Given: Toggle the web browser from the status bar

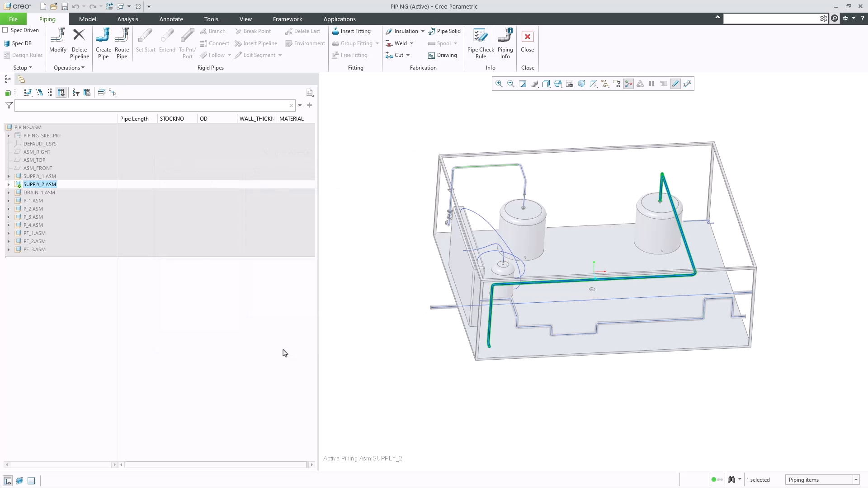Looking at the screenshot, I should pos(19,480).
